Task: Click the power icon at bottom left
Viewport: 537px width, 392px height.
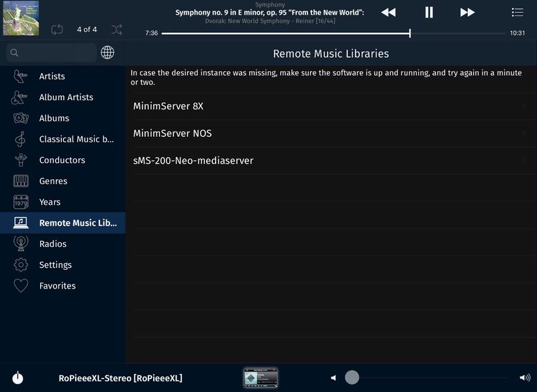Action: (18, 378)
